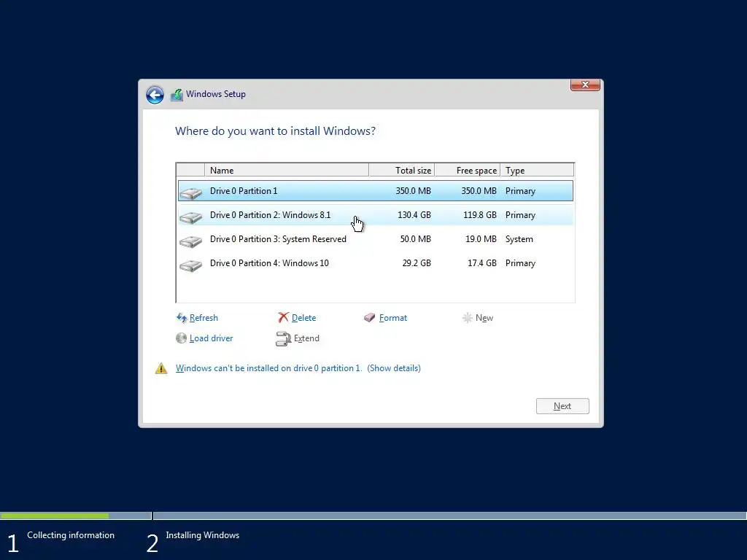Image resolution: width=747 pixels, height=560 pixels.
Task: Close the Windows Setup dialog
Action: point(585,85)
